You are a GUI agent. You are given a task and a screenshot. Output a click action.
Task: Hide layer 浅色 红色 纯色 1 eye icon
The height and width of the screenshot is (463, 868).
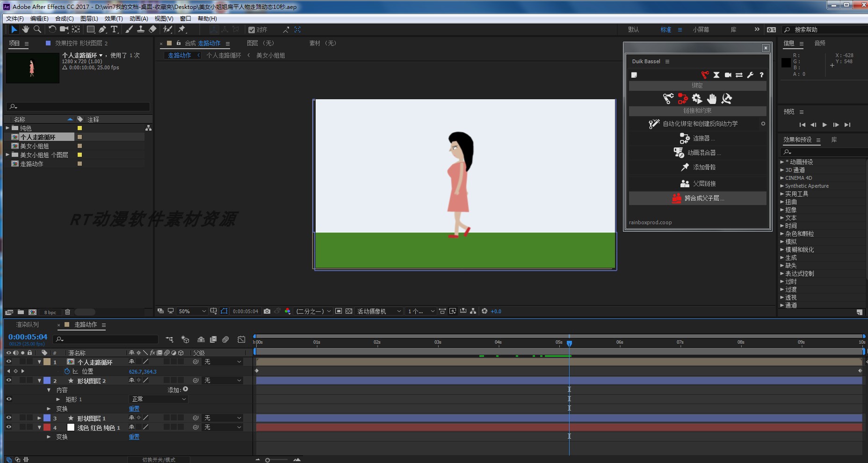click(x=8, y=427)
